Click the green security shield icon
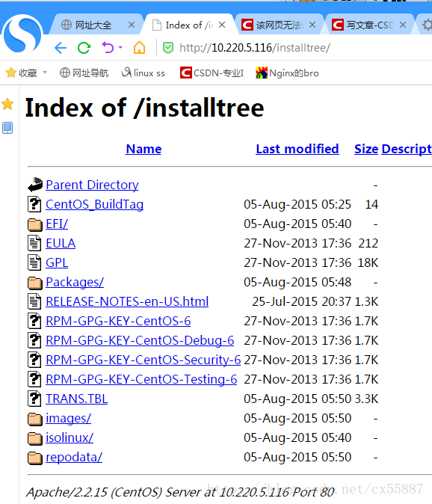Screen dimensions: 432x504 click(x=168, y=48)
